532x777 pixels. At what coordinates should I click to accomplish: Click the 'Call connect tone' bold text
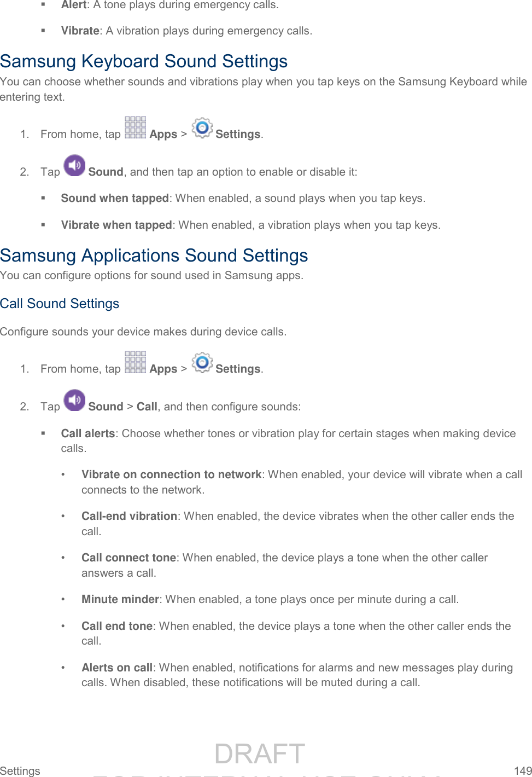pyautogui.click(x=128, y=558)
